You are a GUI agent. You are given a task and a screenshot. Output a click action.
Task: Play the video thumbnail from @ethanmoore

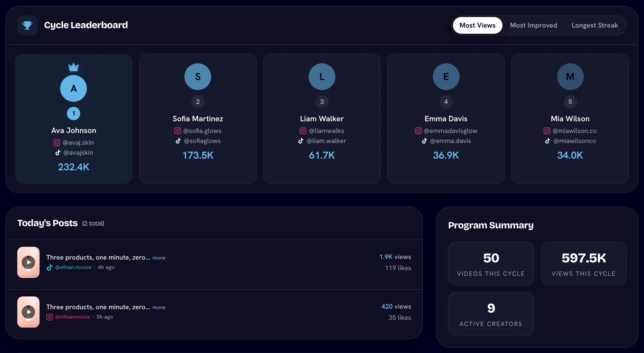pos(28,312)
